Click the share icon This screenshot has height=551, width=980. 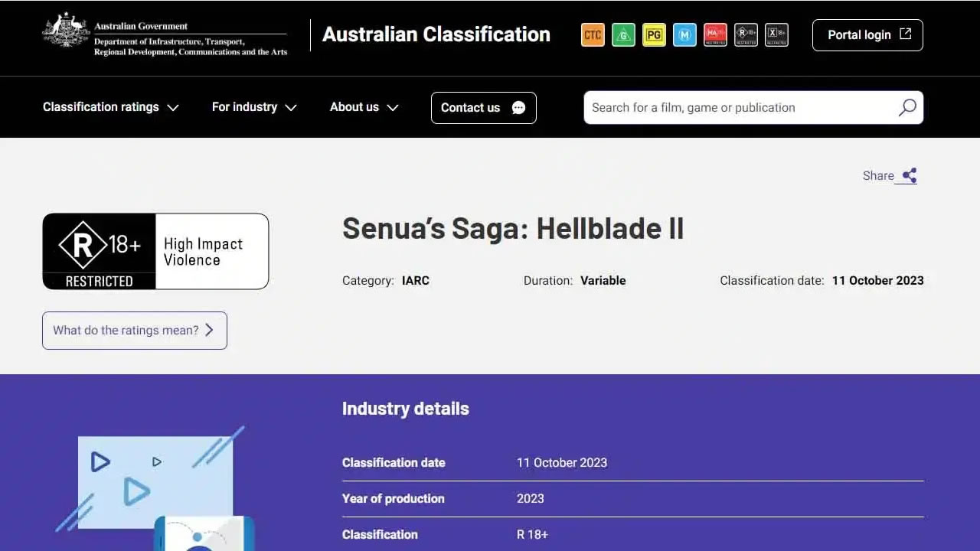coord(909,176)
